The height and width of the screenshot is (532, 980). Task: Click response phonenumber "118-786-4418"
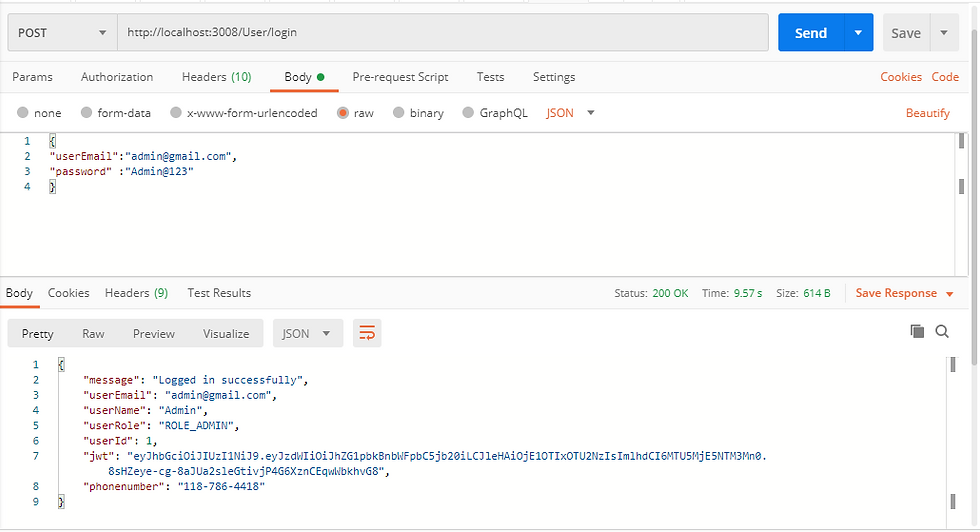221,486
